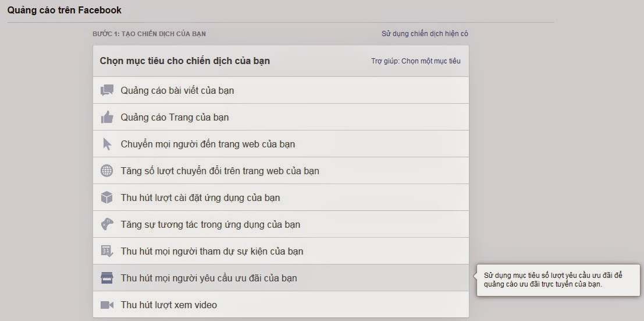The height and width of the screenshot is (321, 644).
Task: Click the storefront icon for offer claims
Action: tap(107, 278)
